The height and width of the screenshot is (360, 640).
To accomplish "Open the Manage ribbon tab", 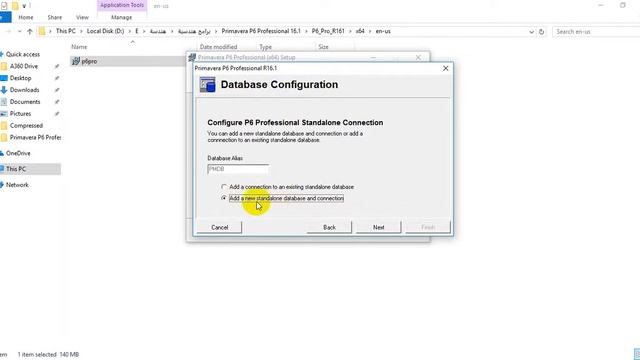I will click(121, 18).
